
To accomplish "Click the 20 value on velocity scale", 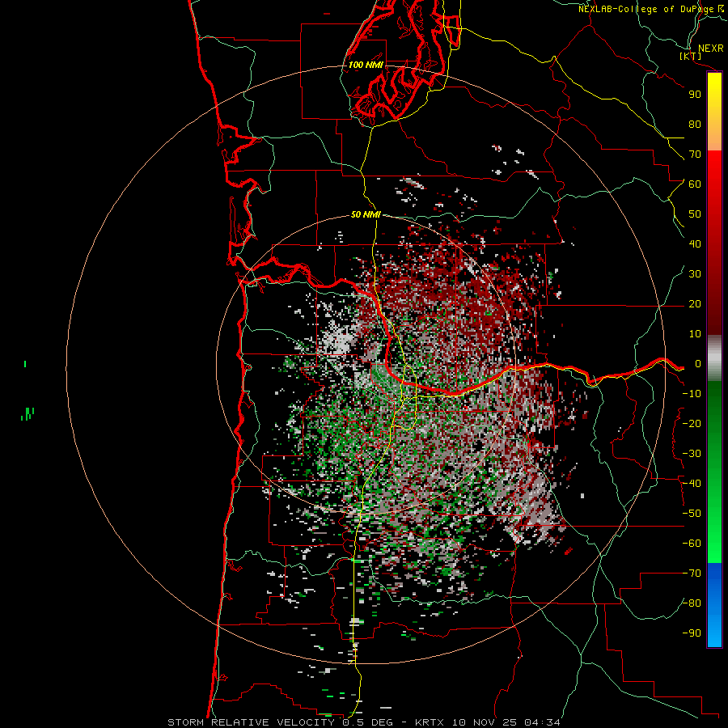I will (x=695, y=304).
